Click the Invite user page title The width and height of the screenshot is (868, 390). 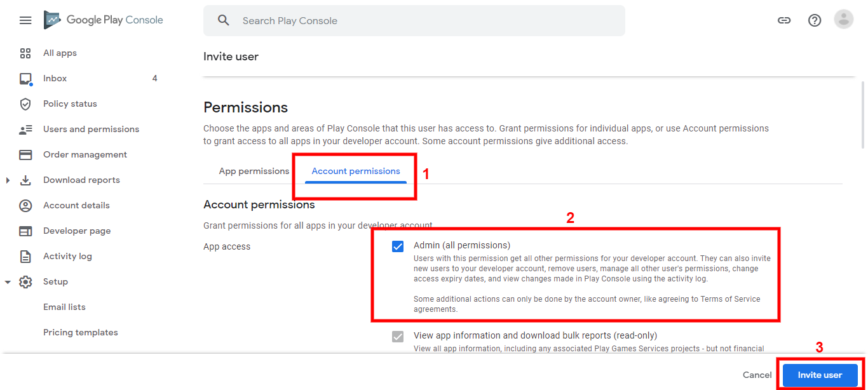tap(231, 57)
